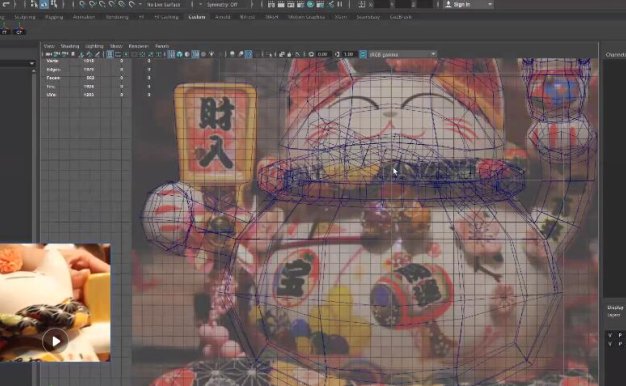The height and width of the screenshot is (386, 626).
Task: Toggle the resolution gate display
Action: (x=127, y=54)
